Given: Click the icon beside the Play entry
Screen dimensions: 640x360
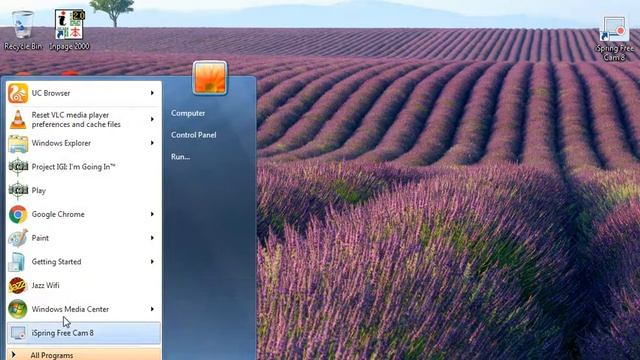Looking at the screenshot, I should [x=18, y=191].
